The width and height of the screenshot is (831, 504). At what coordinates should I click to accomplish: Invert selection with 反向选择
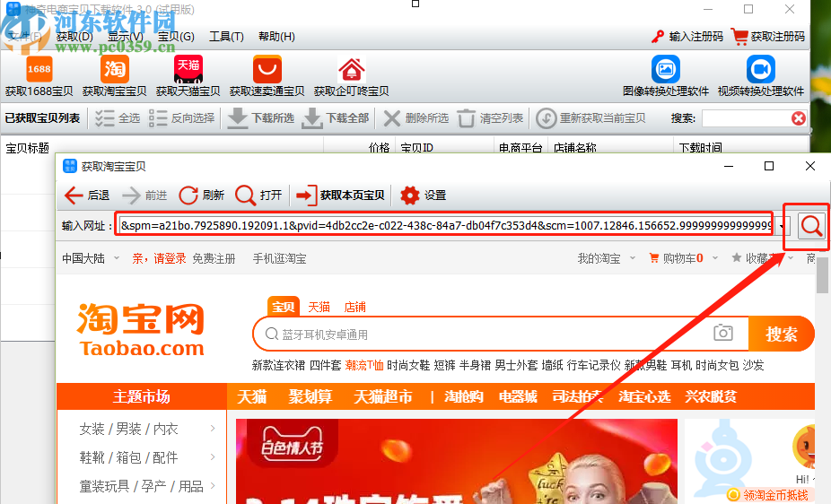pos(182,118)
